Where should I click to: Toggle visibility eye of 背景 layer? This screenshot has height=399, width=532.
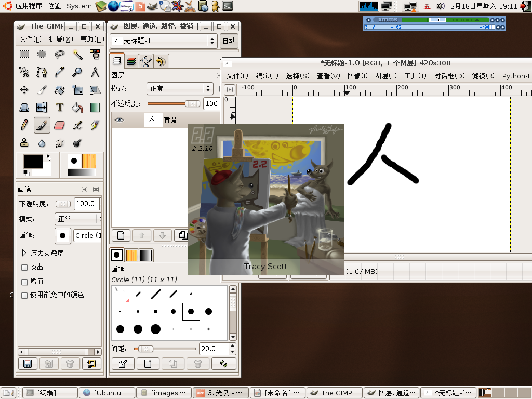tap(119, 120)
